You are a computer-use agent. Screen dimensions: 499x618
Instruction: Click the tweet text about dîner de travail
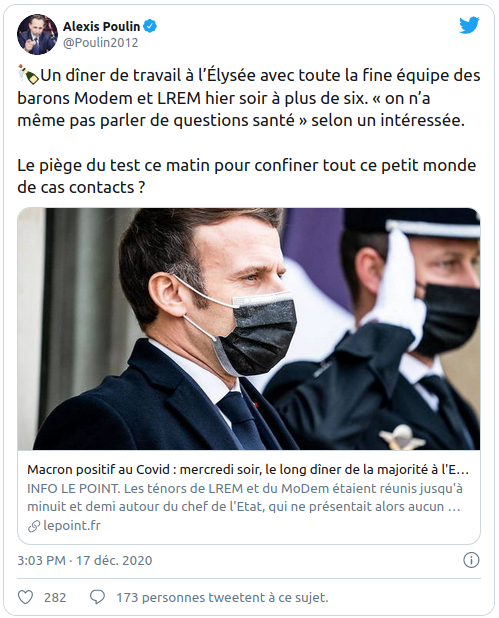point(249,98)
